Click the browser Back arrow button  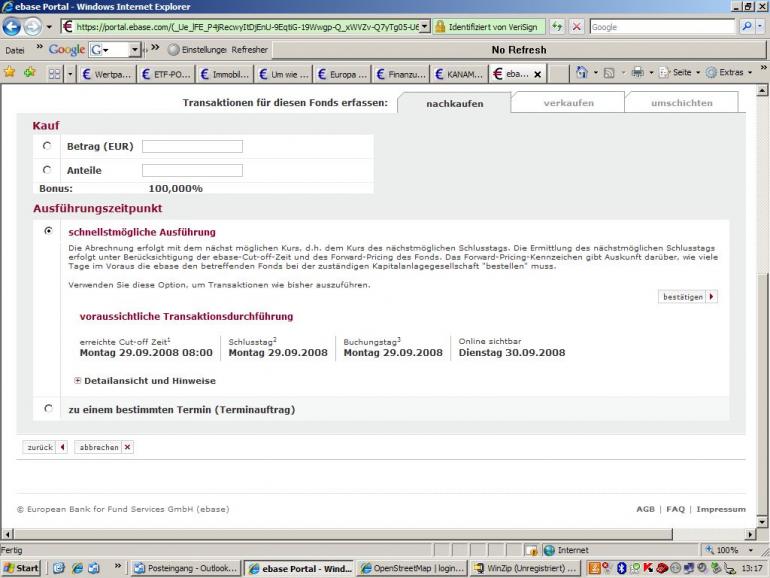12,27
